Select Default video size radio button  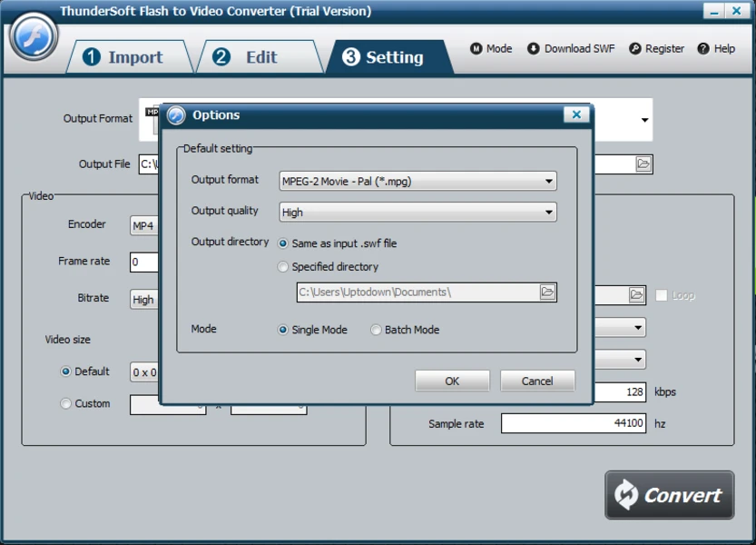65,372
